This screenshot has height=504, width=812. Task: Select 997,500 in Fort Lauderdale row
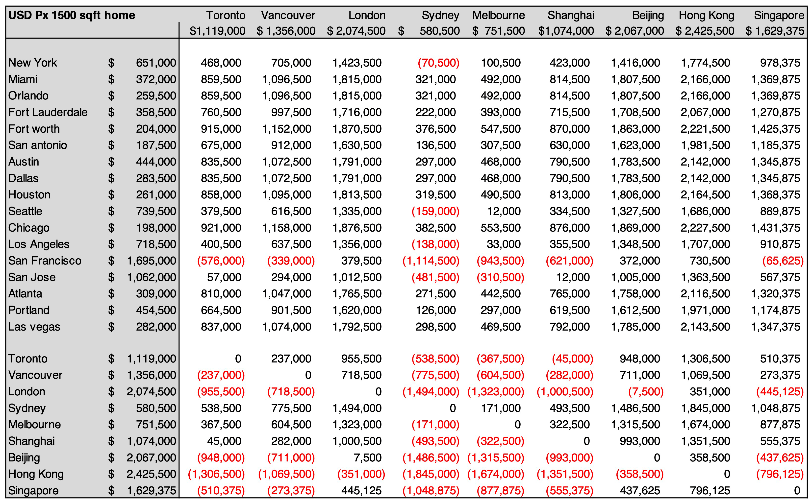coord(291,112)
